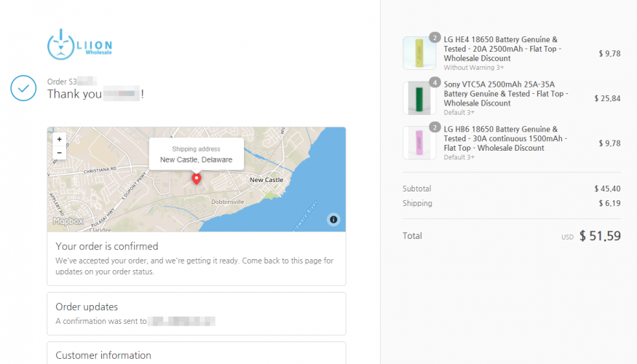Click the Total amount $51,59

tap(600, 237)
